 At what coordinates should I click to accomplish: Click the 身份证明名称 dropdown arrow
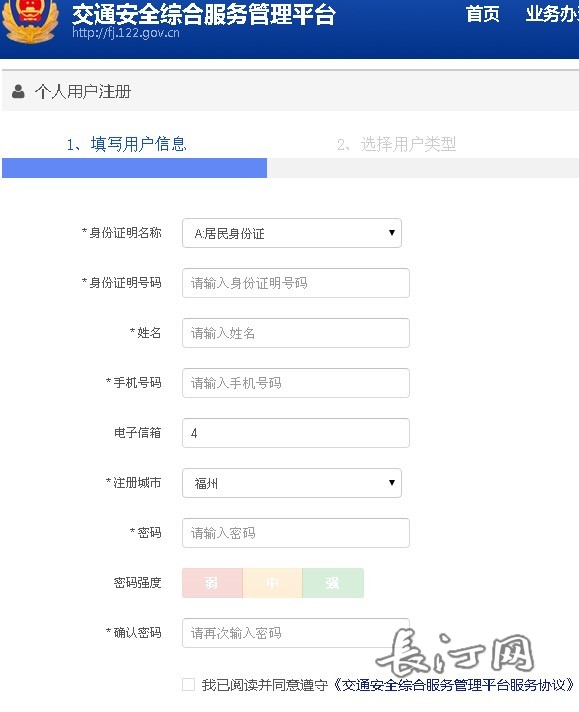(391, 233)
